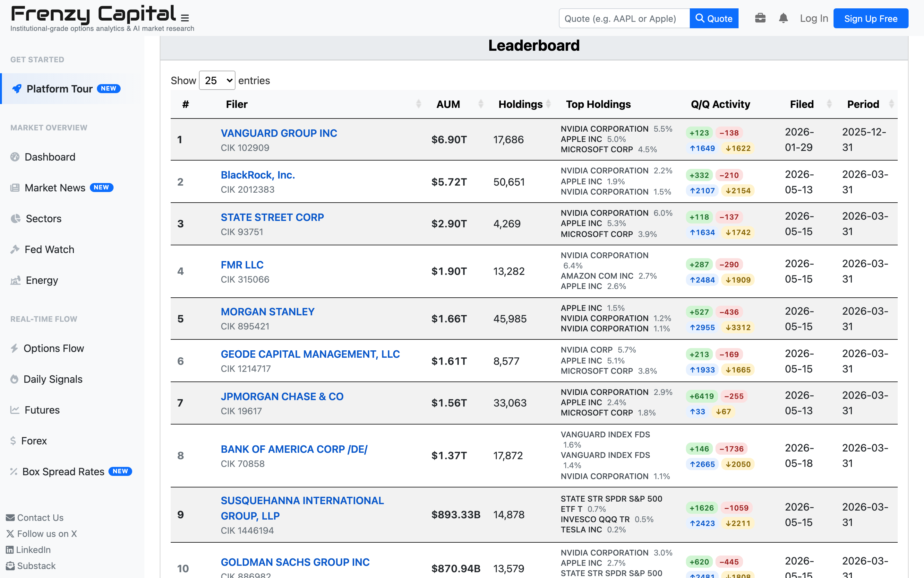
Task: Sort table by Filer column arrows
Action: point(418,104)
